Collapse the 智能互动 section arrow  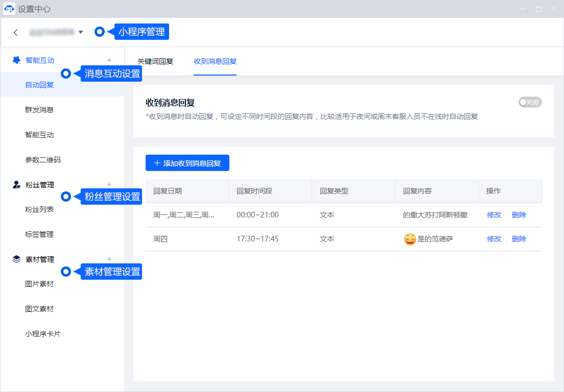109,60
